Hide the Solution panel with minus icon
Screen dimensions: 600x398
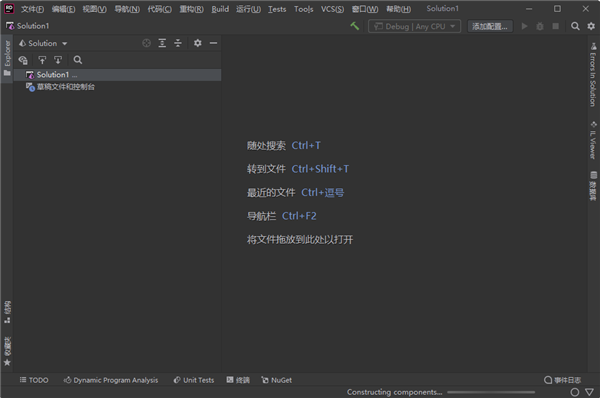pos(214,43)
